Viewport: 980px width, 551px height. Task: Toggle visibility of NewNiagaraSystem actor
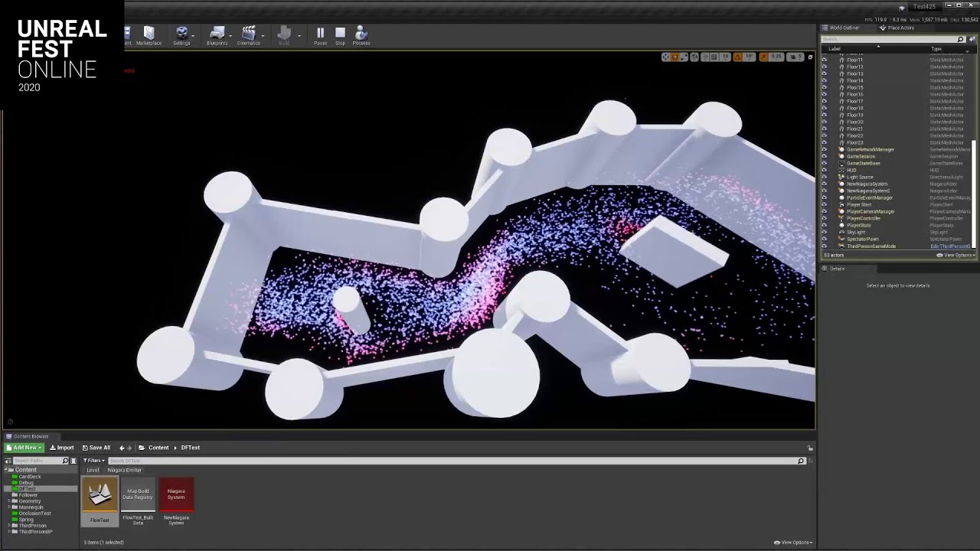point(824,184)
